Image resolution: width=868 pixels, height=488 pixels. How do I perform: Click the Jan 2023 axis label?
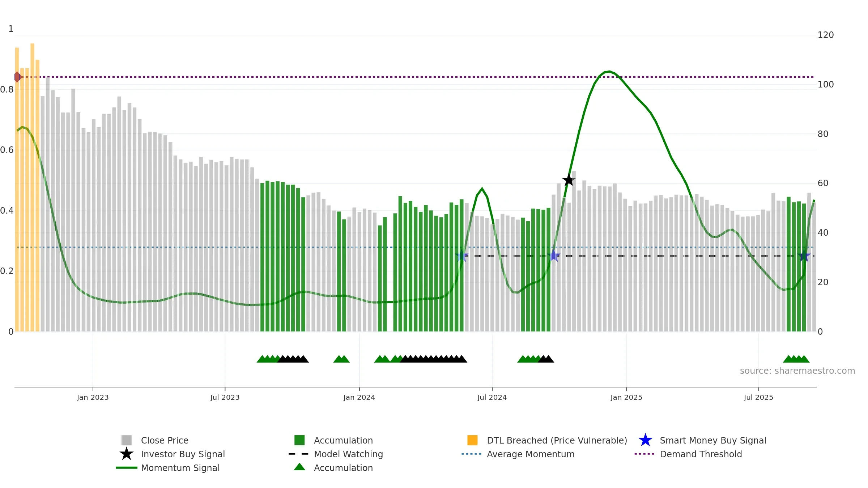[x=93, y=398]
